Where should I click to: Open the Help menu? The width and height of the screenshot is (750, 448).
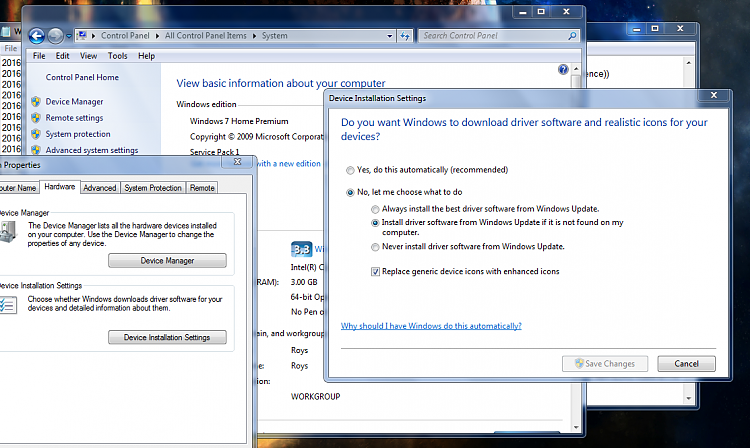tap(146, 56)
